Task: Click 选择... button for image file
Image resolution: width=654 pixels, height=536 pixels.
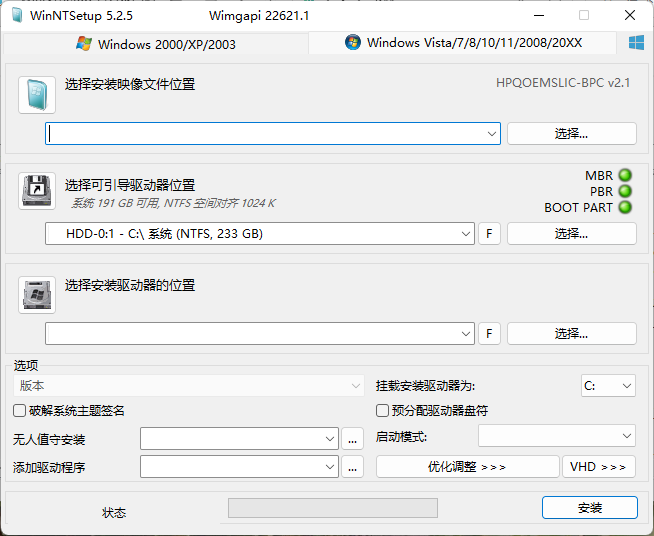Action: [571, 134]
